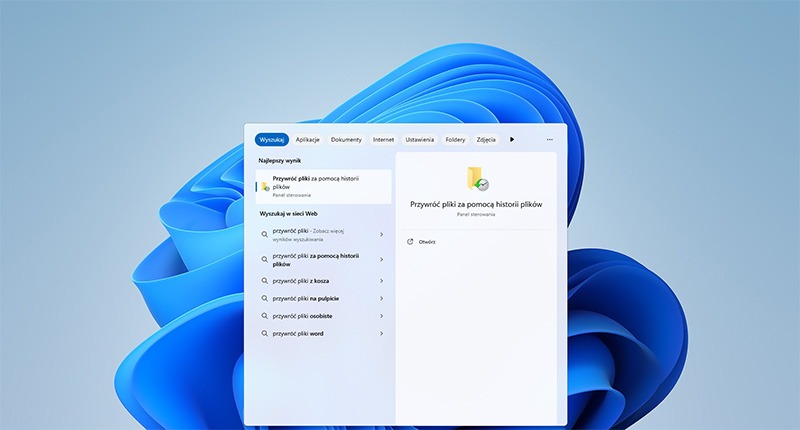This screenshot has height=430, width=800.
Task: Select web suggestion 'przywróć pliki osobiste'
Action: click(323, 316)
